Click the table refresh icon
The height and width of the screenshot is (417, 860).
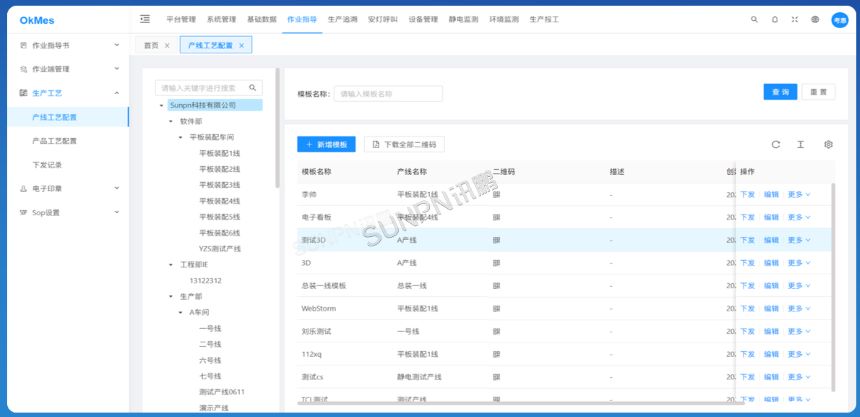coord(775,145)
